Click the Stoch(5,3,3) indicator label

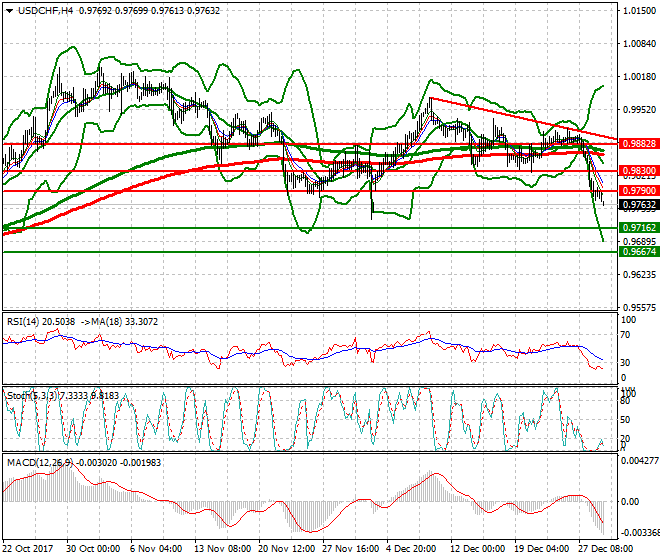pos(32,396)
